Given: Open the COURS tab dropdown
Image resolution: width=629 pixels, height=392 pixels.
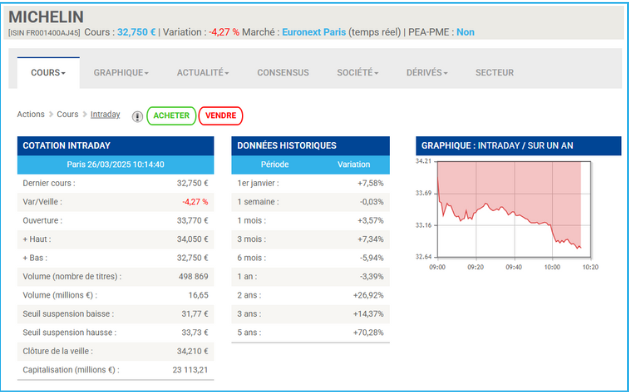Looking at the screenshot, I should pos(48,73).
